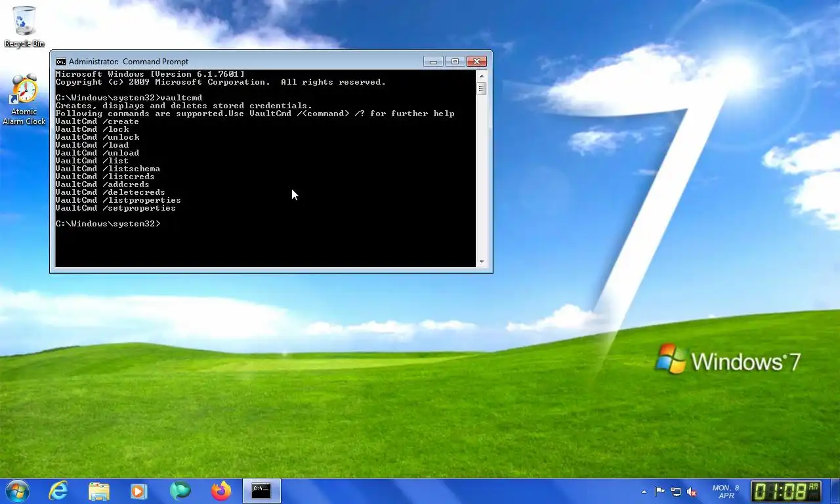Click the 'VaultCmd /lock' line

click(x=92, y=129)
